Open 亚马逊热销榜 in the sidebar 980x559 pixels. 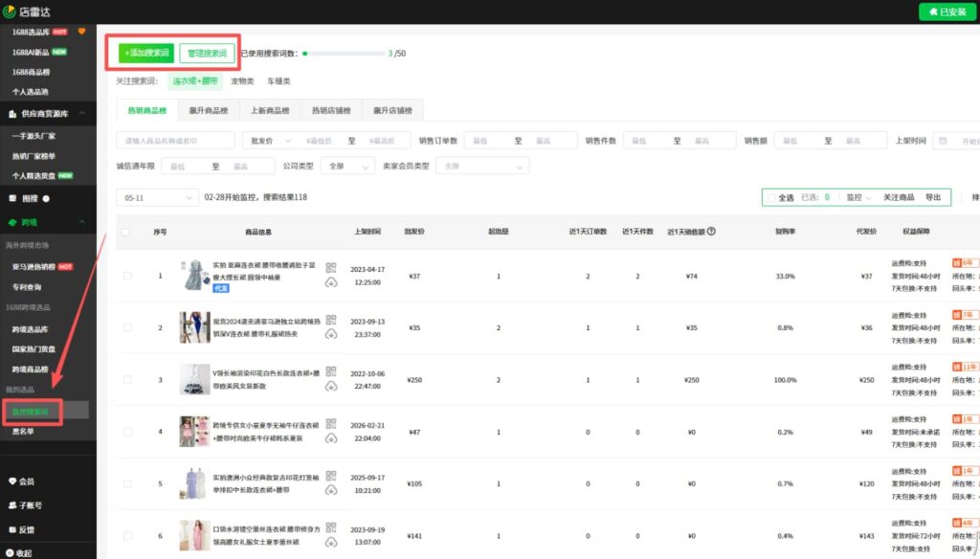(x=33, y=267)
